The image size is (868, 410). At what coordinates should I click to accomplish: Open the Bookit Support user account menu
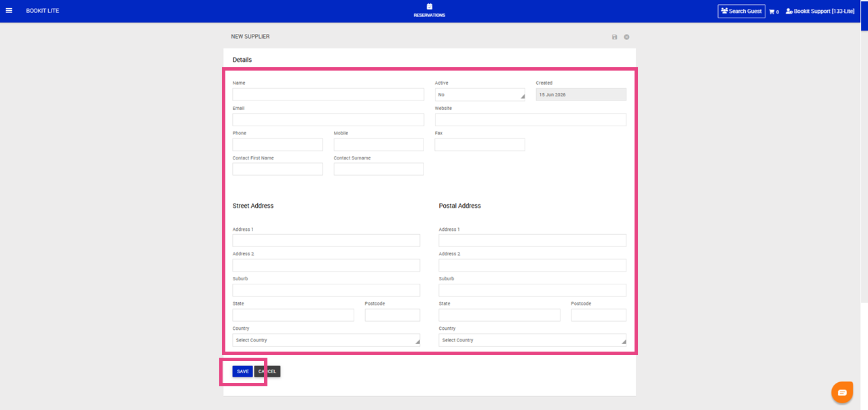[x=820, y=12]
